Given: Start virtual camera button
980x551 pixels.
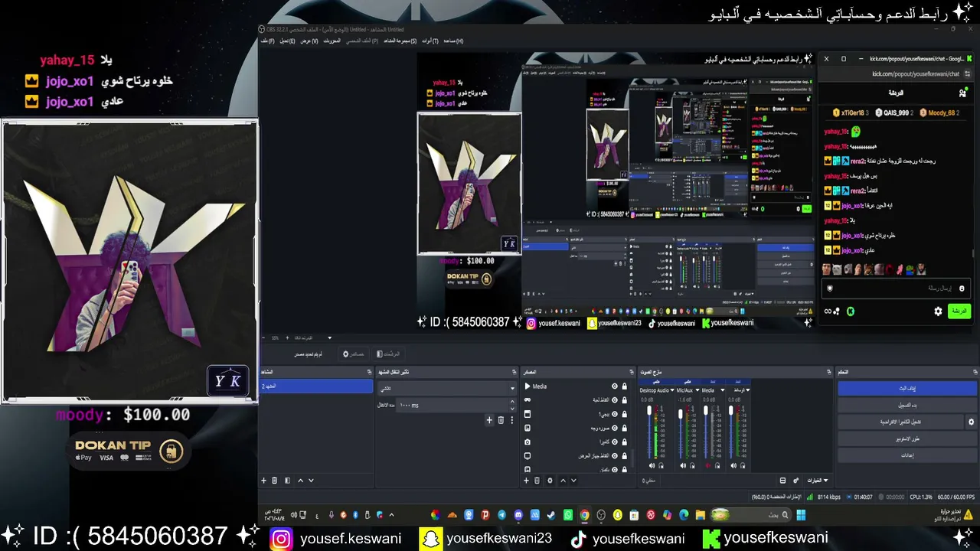Looking at the screenshot, I should click(900, 422).
